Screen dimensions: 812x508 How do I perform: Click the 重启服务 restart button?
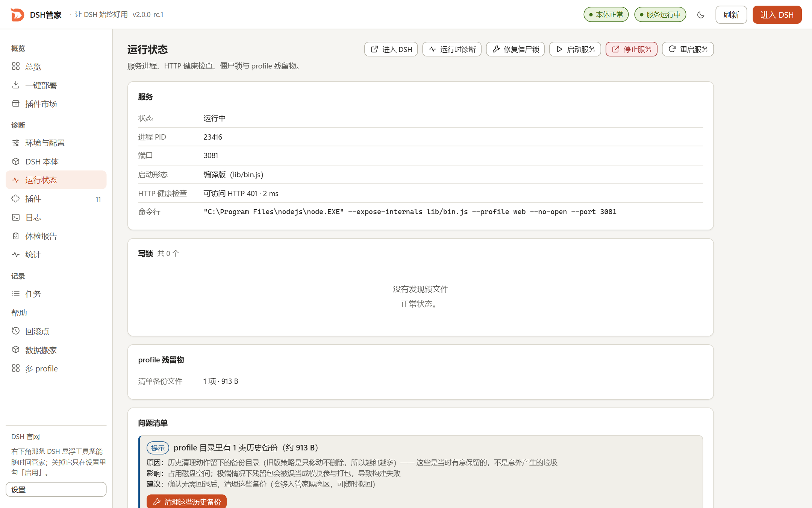[688, 49]
